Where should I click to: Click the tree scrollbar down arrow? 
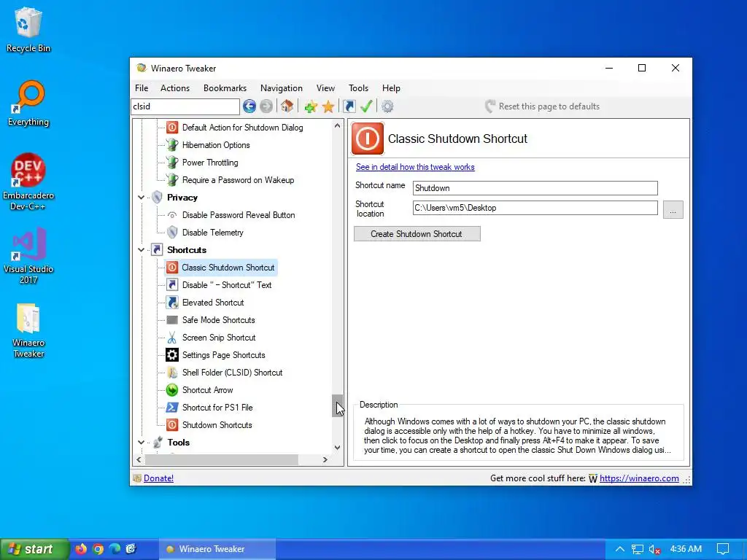click(337, 448)
